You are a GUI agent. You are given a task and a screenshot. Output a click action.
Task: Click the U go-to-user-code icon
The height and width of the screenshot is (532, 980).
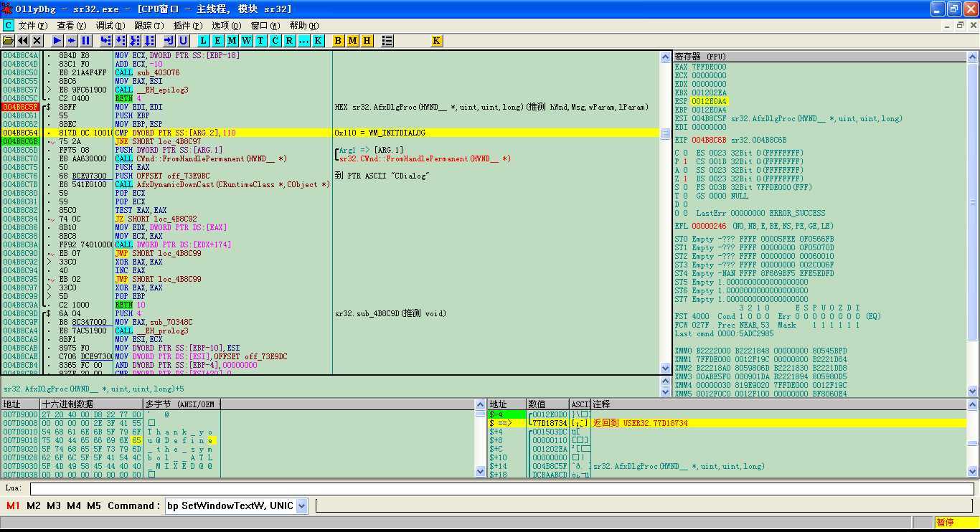pos(184,41)
